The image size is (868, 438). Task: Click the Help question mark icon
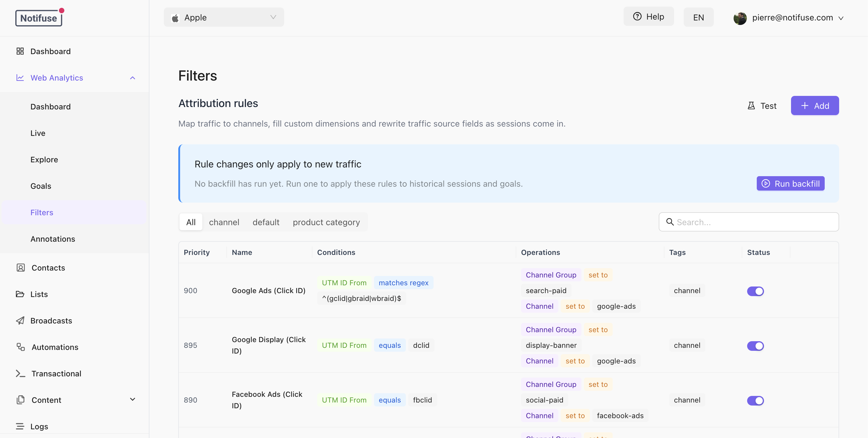(x=637, y=16)
